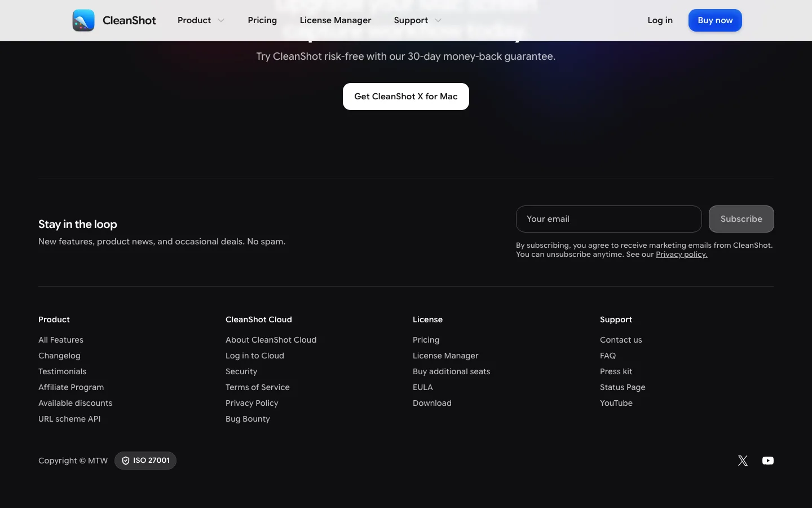812x508 pixels.
Task: Open All Features footer link
Action: pyautogui.click(x=61, y=340)
